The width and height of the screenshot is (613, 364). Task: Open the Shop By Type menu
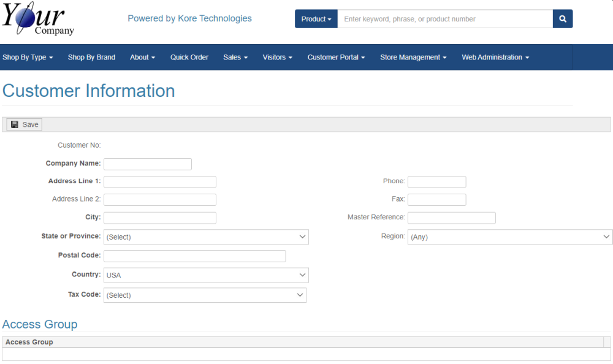[28, 57]
